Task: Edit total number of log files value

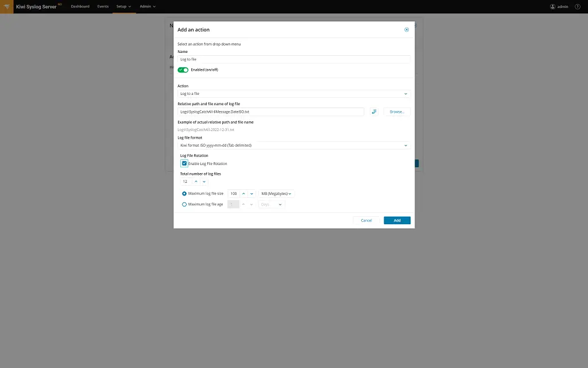Action: (186, 181)
